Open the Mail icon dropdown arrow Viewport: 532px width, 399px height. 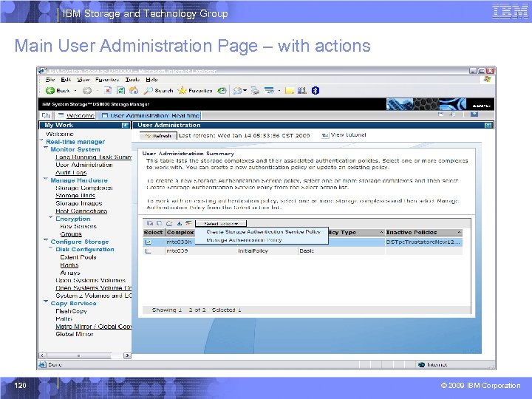click(x=245, y=91)
